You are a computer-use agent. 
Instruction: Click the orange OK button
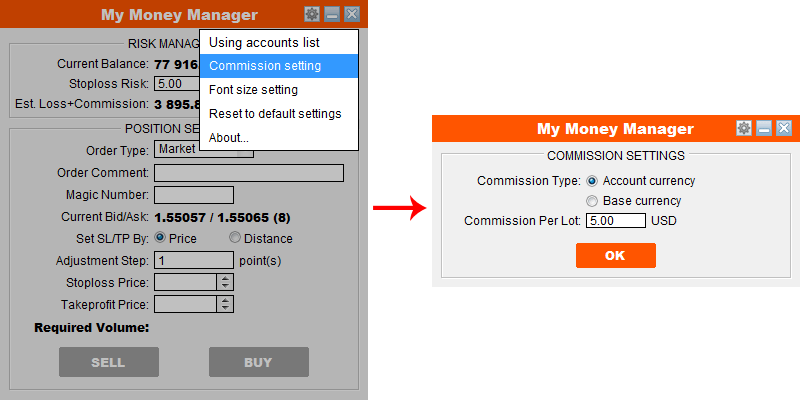coord(615,256)
